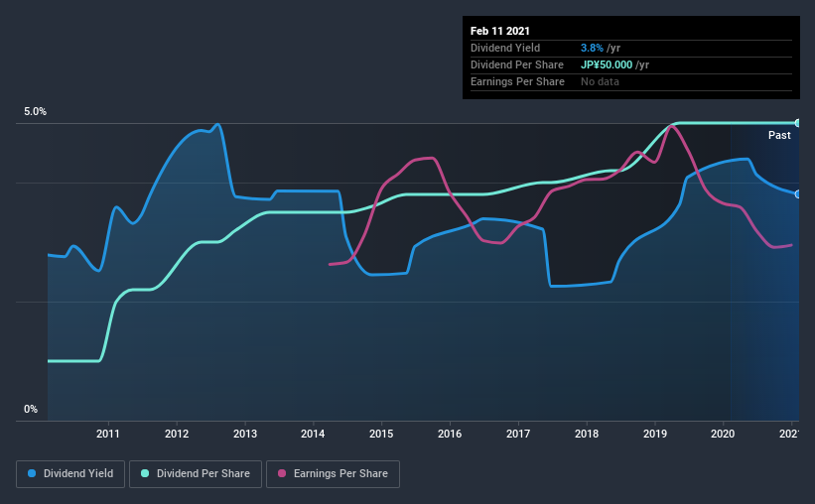Click the 2014 x-axis label
815x504 pixels.
313,434
